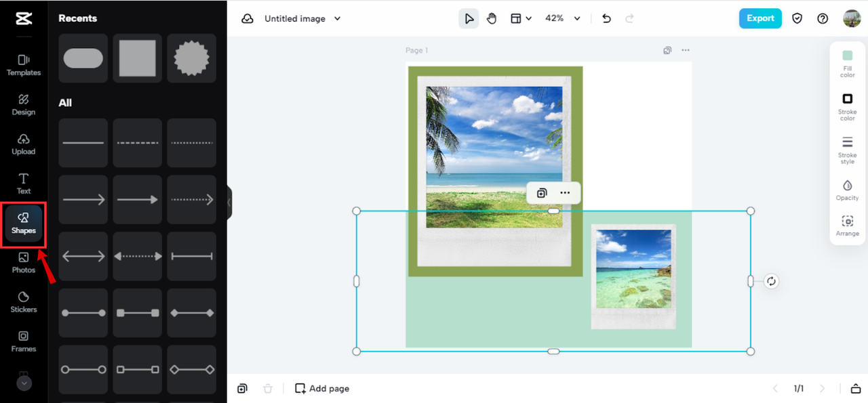Open Page 1 more options menu
The width and height of the screenshot is (868, 403).
(686, 50)
